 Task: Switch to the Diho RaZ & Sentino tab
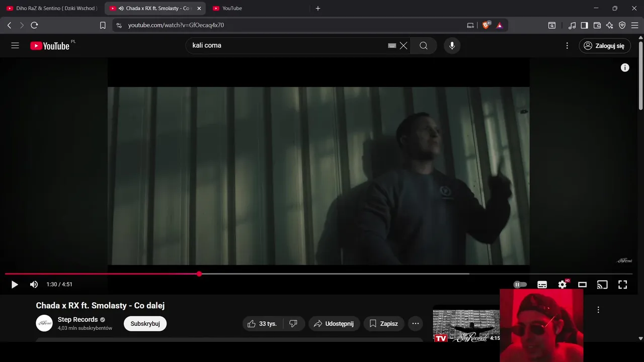tap(52, 9)
